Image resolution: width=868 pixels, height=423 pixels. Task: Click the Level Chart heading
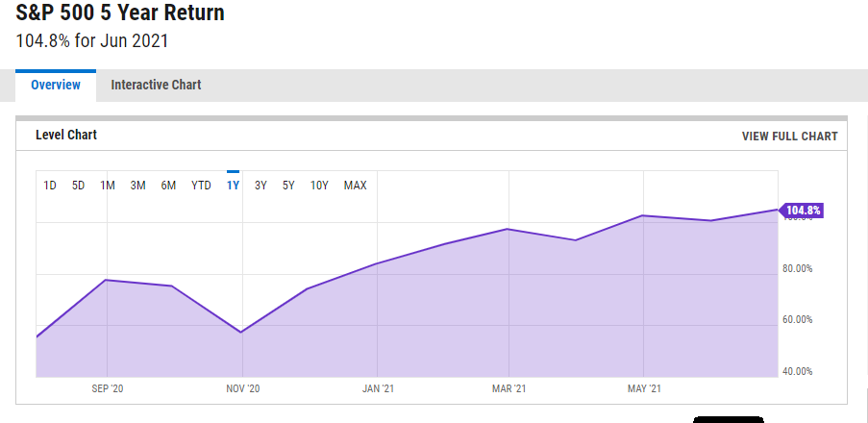pos(66,136)
